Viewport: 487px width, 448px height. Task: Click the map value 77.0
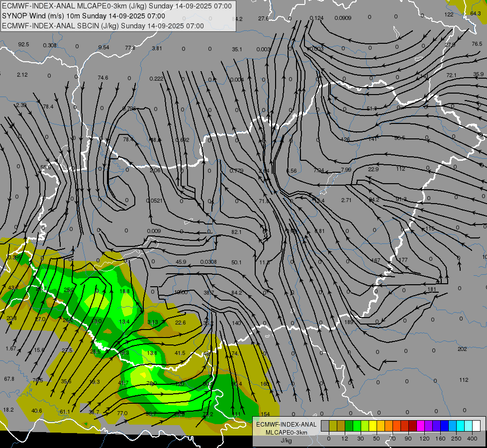point(122,413)
